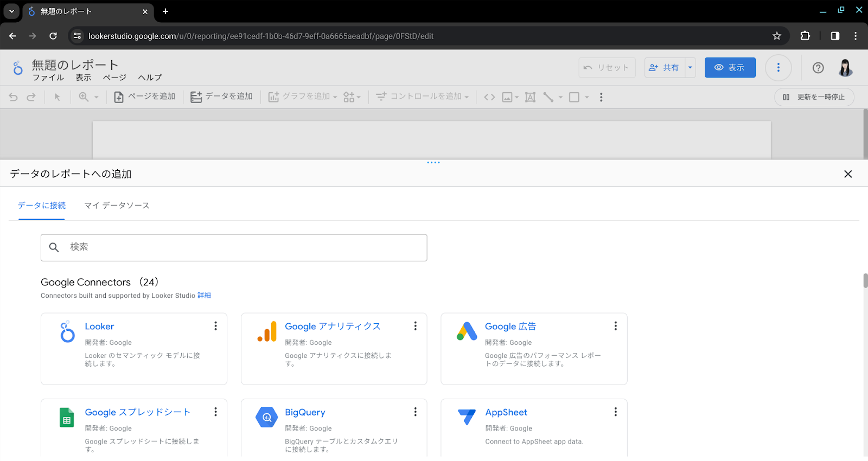Expand the share options dropdown arrow
The width and height of the screenshot is (868, 461).
coord(690,68)
